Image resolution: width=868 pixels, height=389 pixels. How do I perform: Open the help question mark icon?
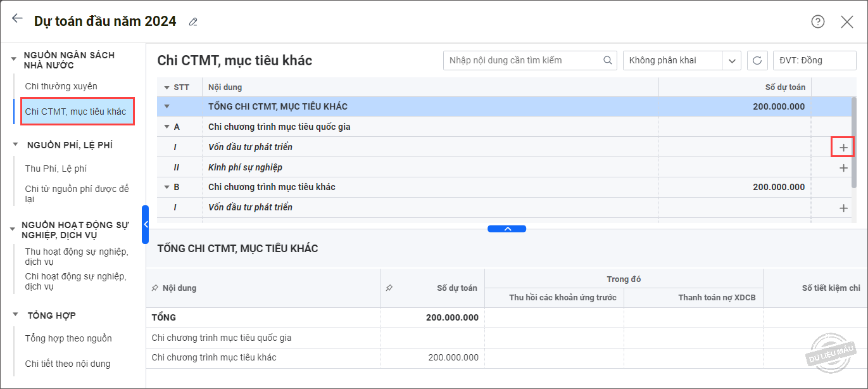coord(818,22)
